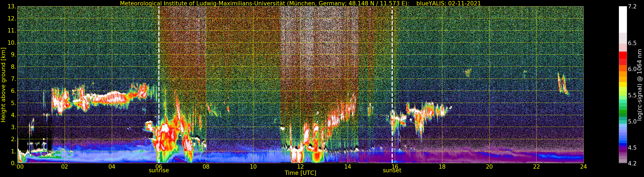Click the "08" time axis tick label
644x177 pixels.
(x=206, y=167)
